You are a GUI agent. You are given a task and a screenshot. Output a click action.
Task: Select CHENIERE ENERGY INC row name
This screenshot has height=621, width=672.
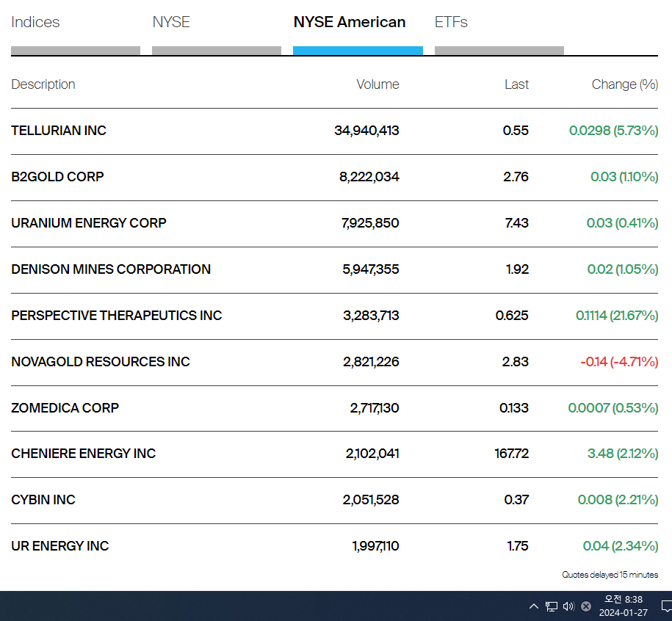coord(84,454)
